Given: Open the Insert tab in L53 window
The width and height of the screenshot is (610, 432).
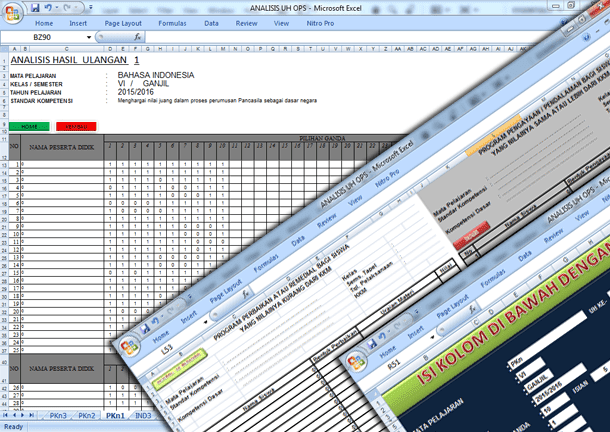Looking at the screenshot, I should pos(189,318).
